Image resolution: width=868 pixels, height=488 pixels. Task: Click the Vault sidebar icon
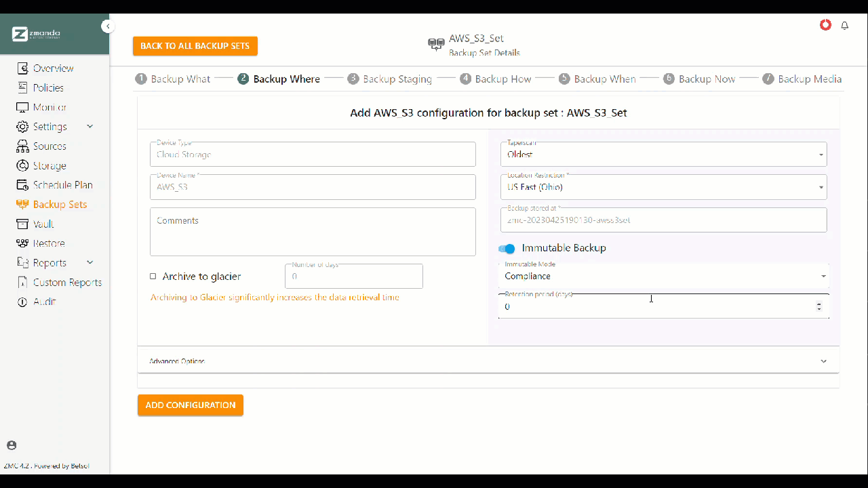(x=22, y=224)
